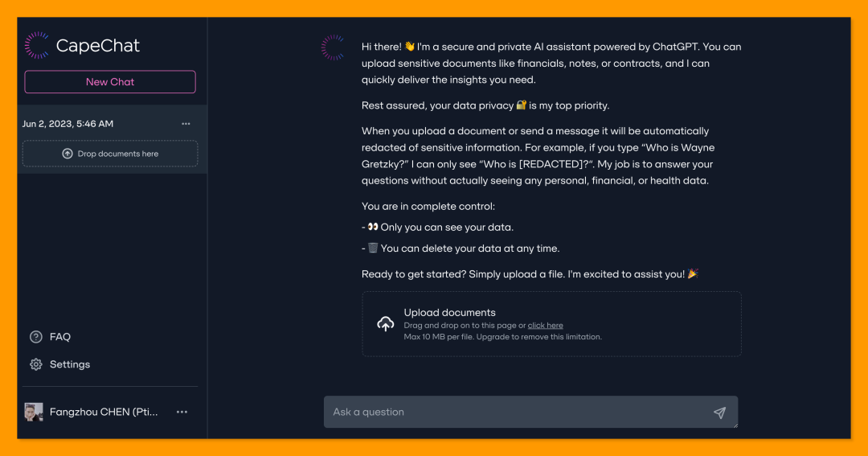Focus the Ask a question input

coord(531,412)
